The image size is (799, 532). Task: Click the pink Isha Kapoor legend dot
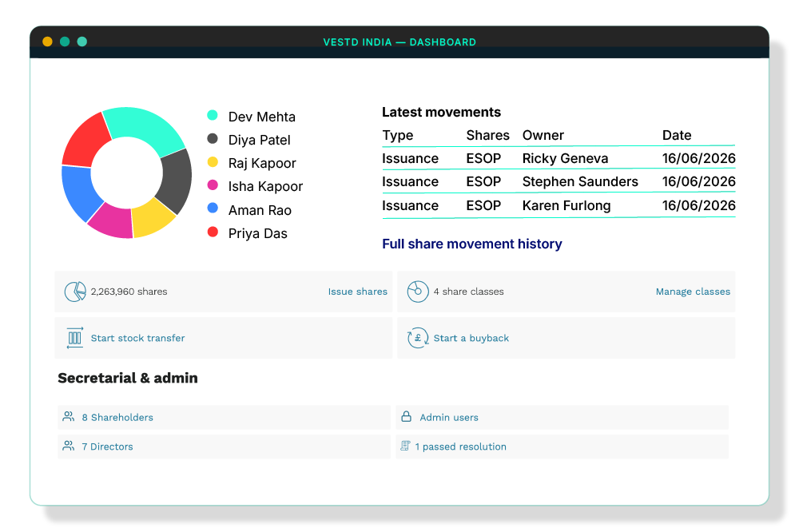[213, 185]
